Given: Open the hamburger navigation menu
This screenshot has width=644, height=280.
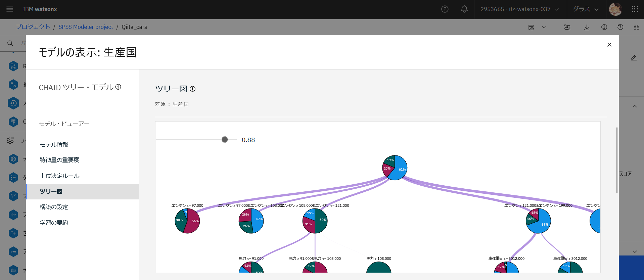Looking at the screenshot, I should [10, 9].
